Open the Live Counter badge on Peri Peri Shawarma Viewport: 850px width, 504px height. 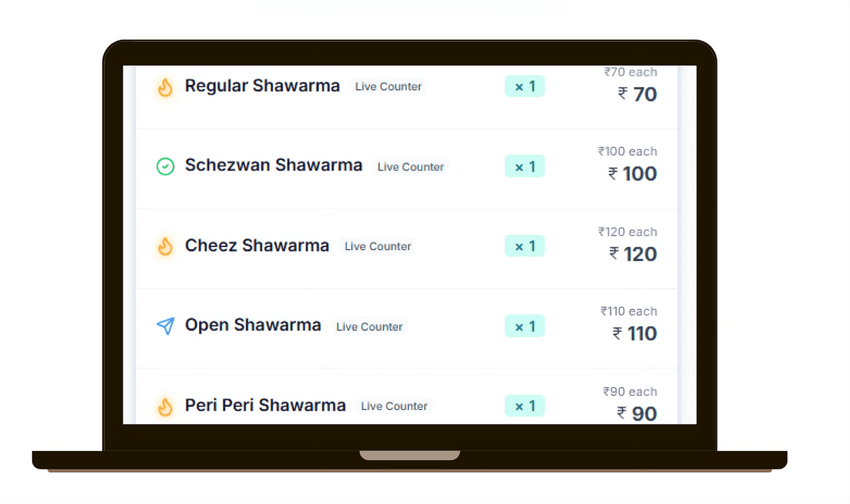394,406
